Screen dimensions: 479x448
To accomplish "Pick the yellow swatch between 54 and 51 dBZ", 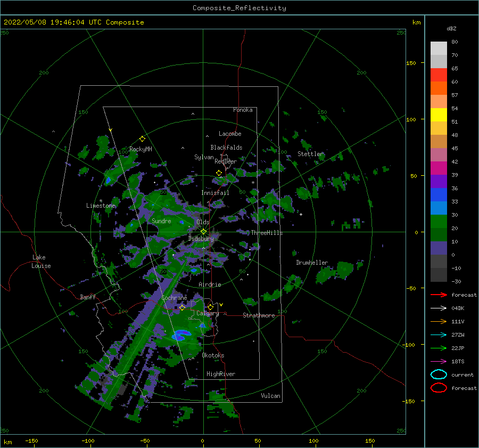I will click(439, 115).
